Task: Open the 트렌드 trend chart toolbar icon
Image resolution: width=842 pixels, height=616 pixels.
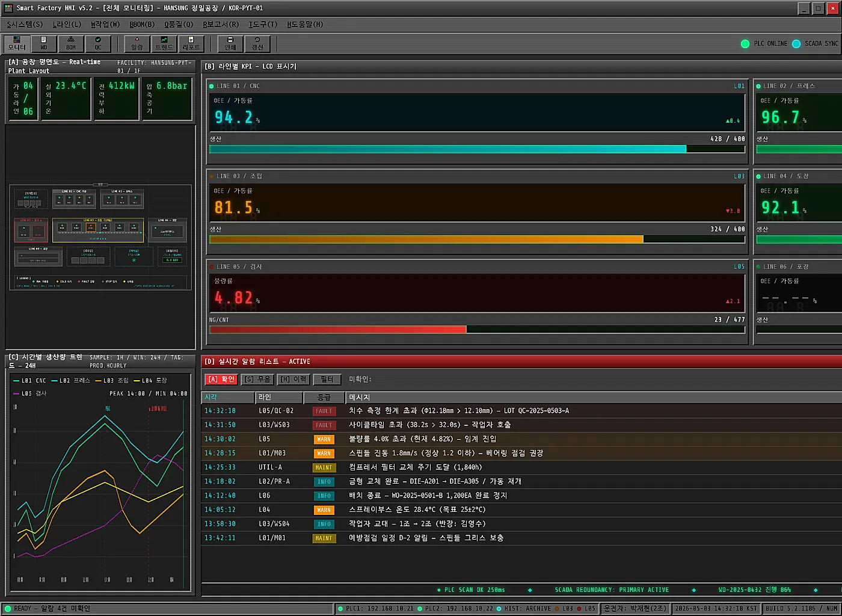Action: point(164,43)
